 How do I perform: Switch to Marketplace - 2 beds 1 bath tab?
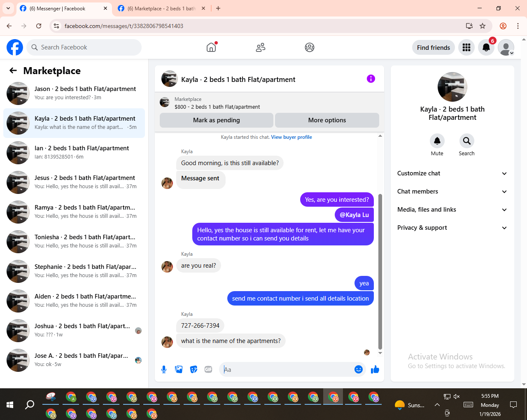pyautogui.click(x=161, y=8)
